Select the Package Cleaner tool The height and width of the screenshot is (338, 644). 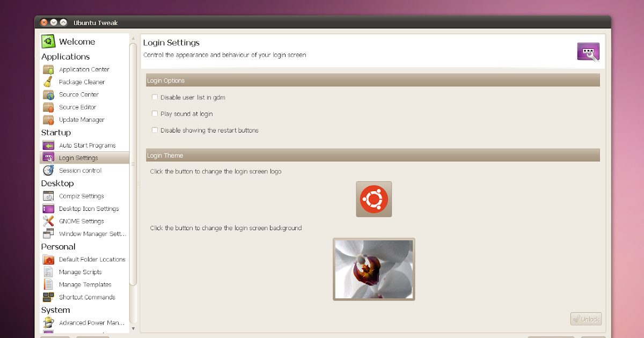(81, 82)
